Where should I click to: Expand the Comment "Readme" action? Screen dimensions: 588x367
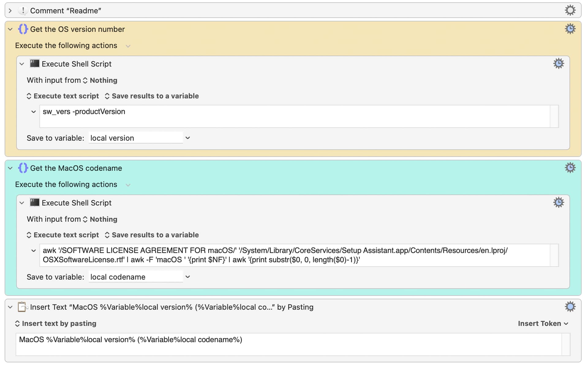point(10,11)
